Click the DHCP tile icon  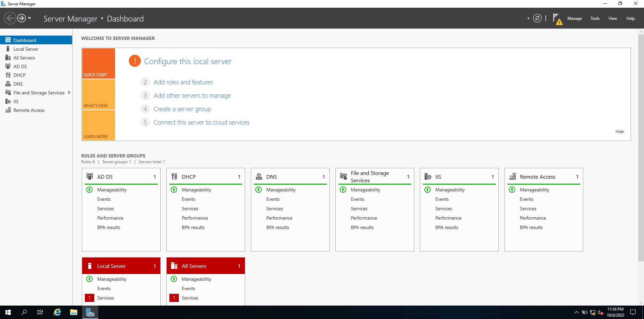pyautogui.click(x=174, y=176)
